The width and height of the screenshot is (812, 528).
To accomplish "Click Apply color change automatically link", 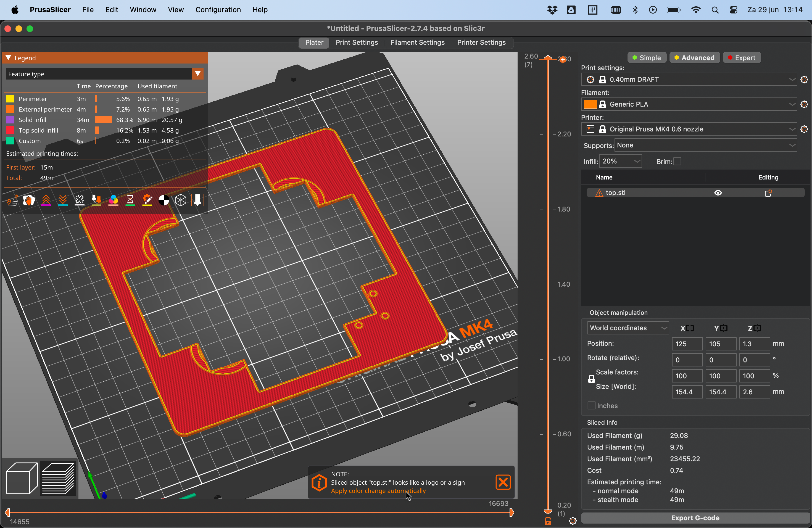I will 378,491.
